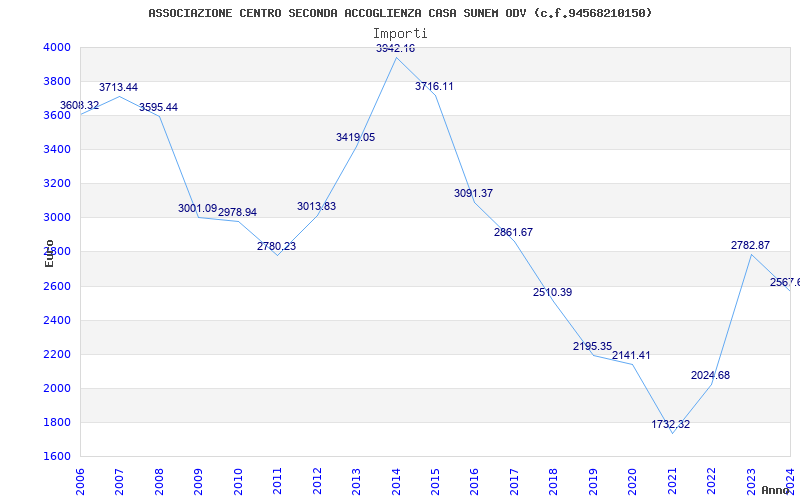The width and height of the screenshot is (800, 500).
Task: Select the 3419.05 data label
Action: [x=356, y=137]
